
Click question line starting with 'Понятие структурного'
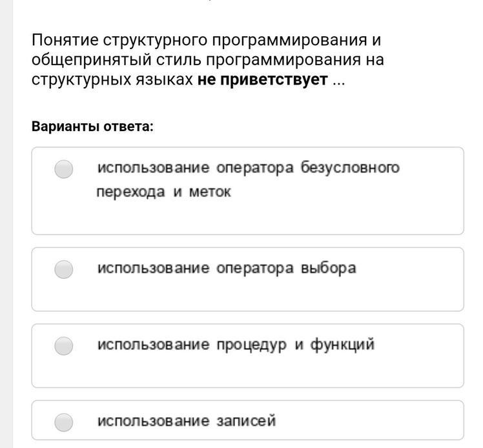(207, 41)
